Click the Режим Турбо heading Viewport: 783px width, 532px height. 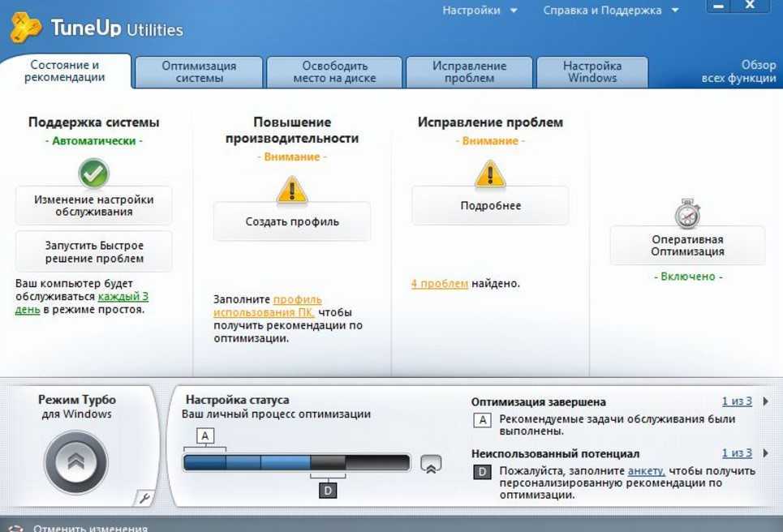[x=77, y=399]
